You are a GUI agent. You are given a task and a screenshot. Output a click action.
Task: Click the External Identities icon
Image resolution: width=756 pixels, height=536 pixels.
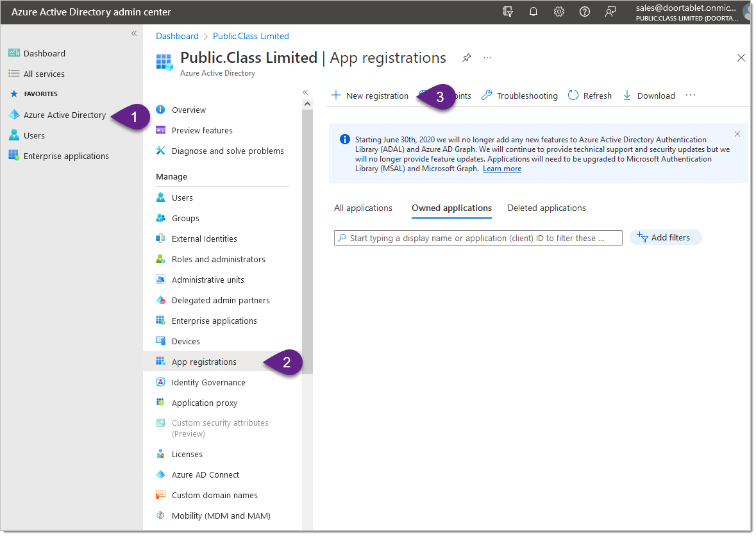160,238
